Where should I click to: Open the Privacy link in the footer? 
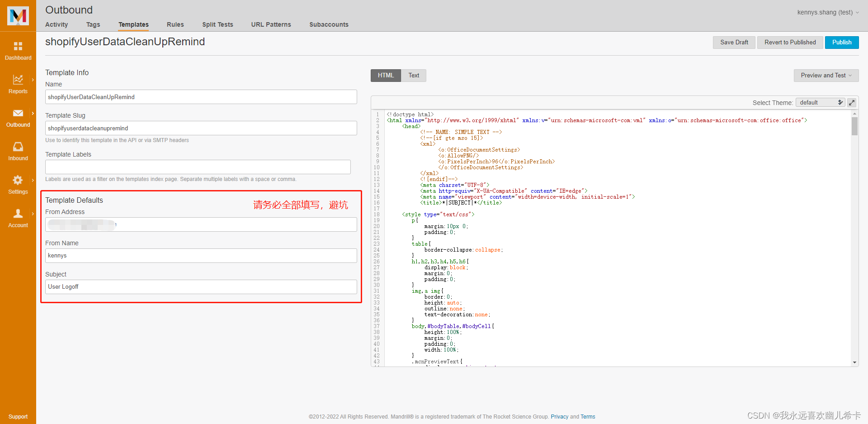(559, 416)
